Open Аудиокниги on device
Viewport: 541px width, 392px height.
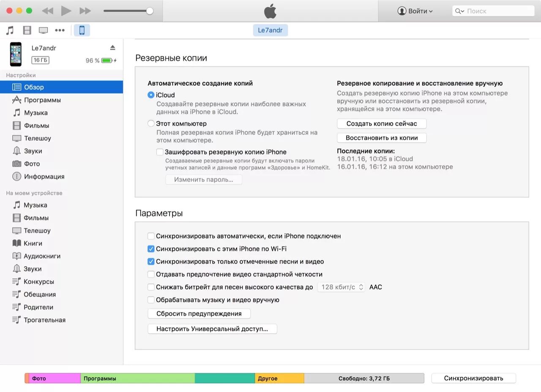coord(61,256)
